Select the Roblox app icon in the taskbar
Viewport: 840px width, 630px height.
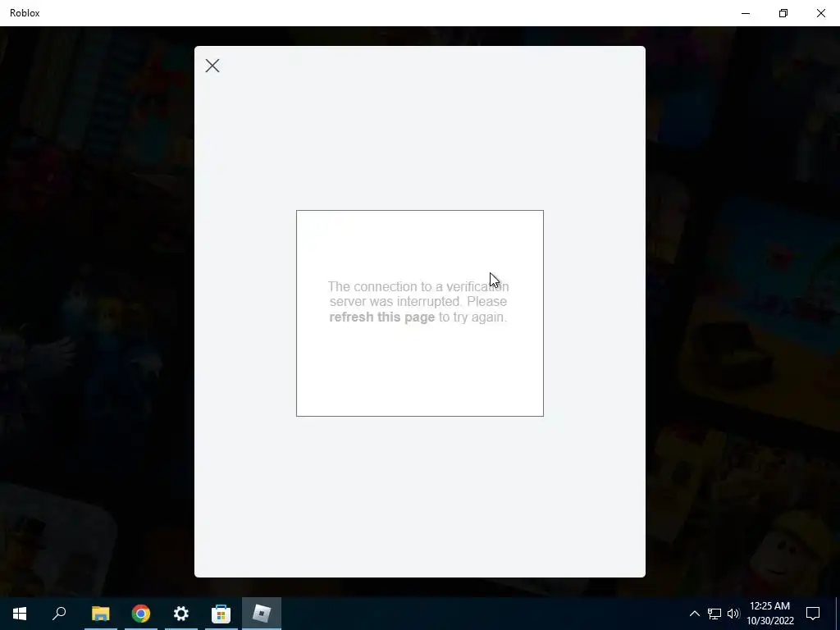pos(262,614)
